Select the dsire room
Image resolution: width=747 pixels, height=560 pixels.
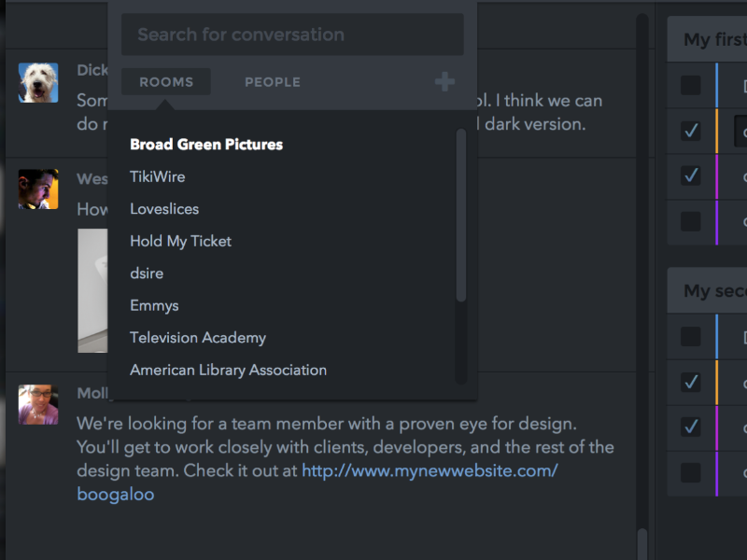click(147, 273)
